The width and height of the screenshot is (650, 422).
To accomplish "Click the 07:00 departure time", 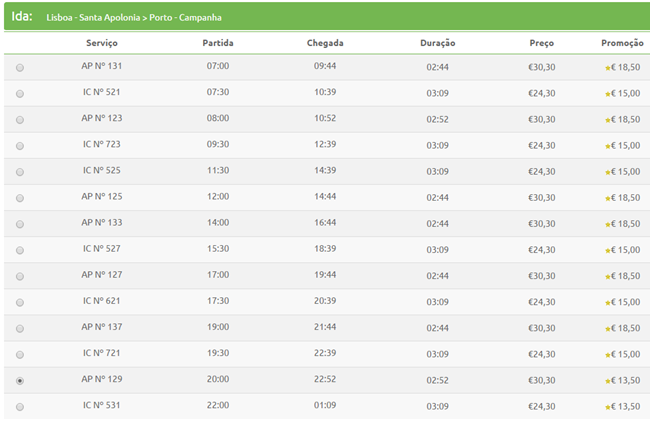I will pos(218,66).
